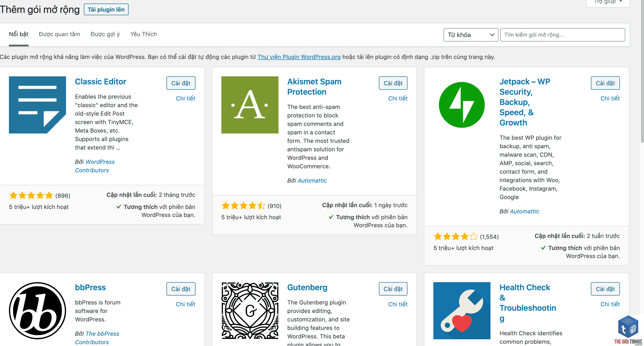
Task: Open Chi tiết for bbPress
Action: tap(186, 304)
